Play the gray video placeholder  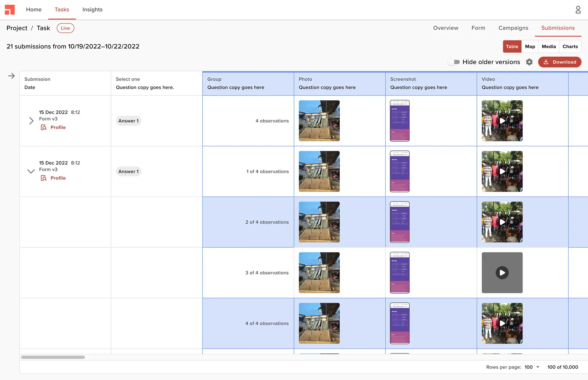point(502,273)
